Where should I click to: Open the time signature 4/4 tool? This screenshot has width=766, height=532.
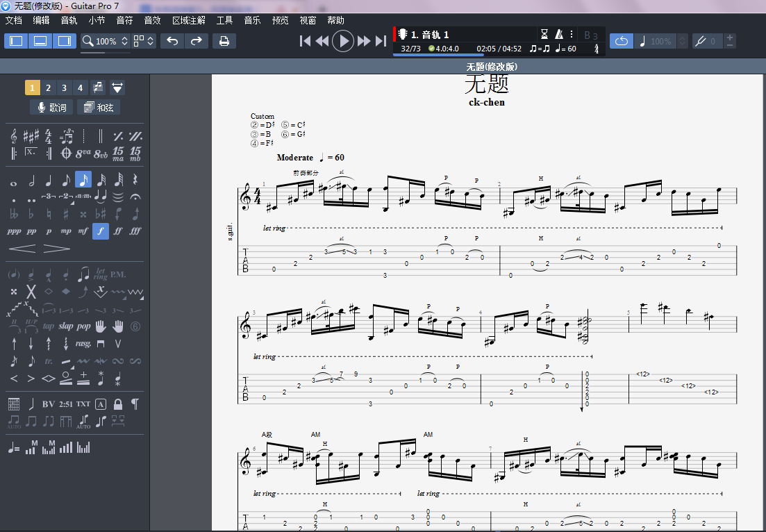pyautogui.click(x=49, y=136)
